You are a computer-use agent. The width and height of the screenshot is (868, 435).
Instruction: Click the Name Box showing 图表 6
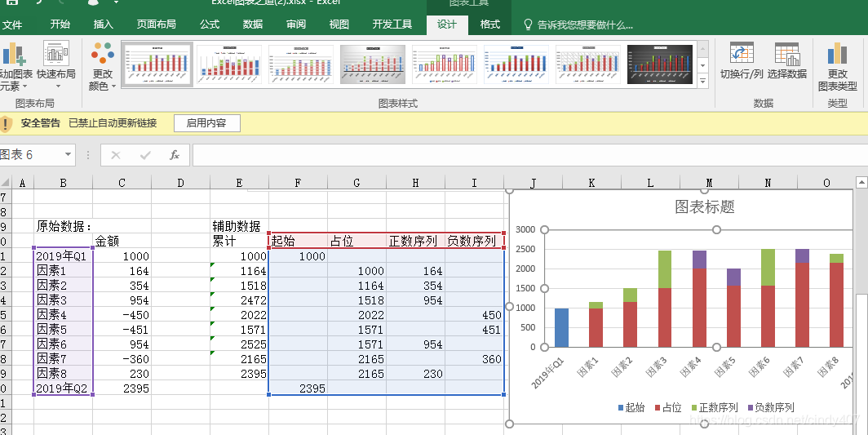coord(30,155)
